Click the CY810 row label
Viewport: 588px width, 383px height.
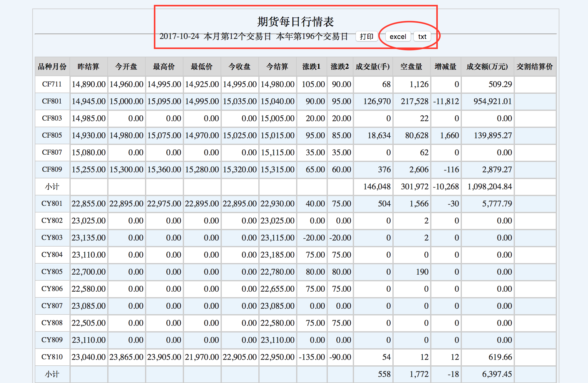pyautogui.click(x=52, y=357)
